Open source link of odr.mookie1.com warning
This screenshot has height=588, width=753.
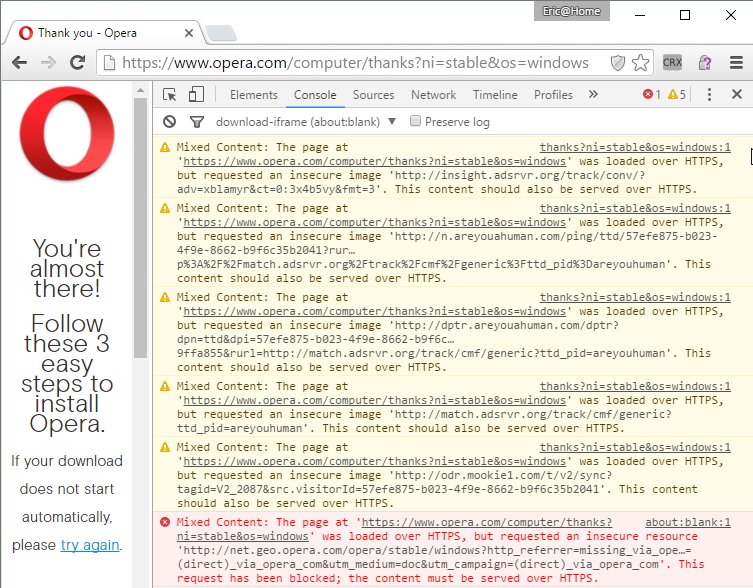635,447
